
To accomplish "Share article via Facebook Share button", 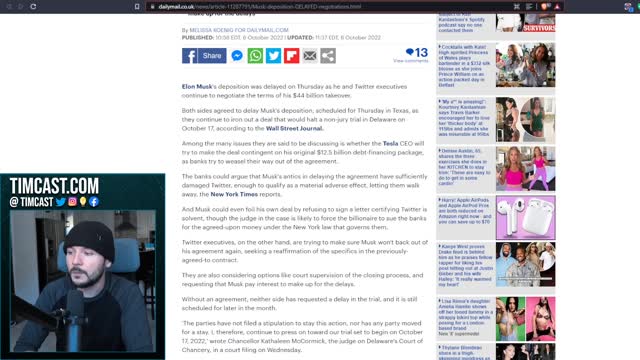I will (204, 56).
